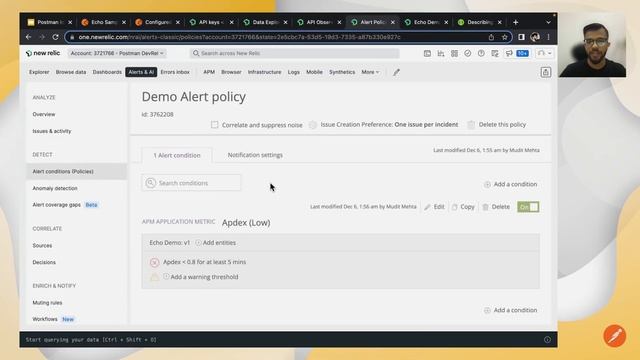Viewport: 640px width, 360px height.
Task: Open Workflows in the sidebar
Action: tap(45, 319)
